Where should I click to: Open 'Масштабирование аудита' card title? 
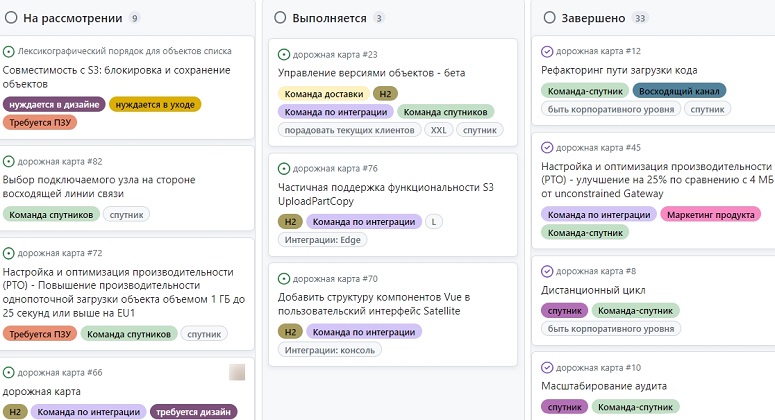coord(603,386)
